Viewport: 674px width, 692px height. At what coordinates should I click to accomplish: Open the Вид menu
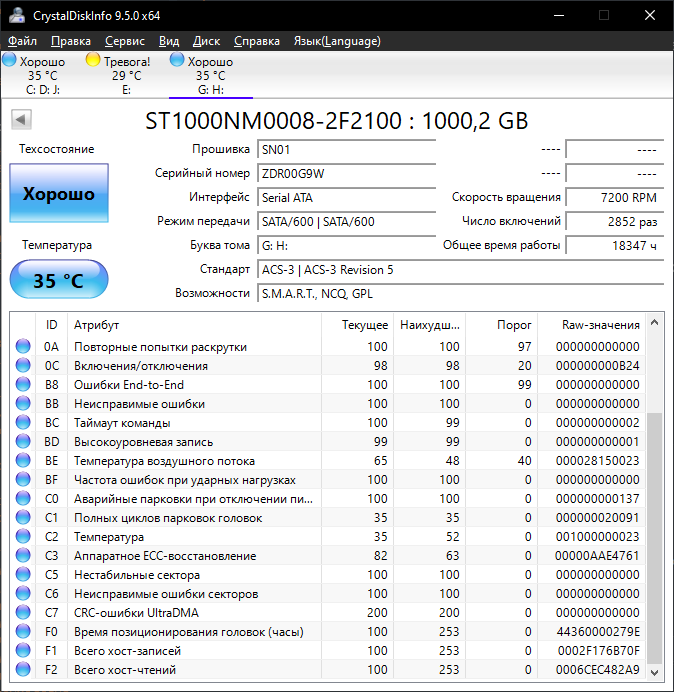(x=169, y=41)
